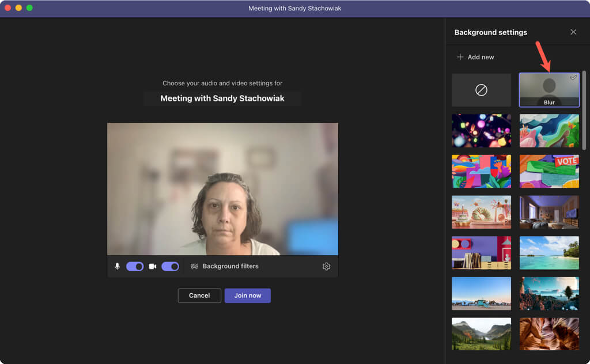Click Add new background option
Viewport: 590px width, 364px height.
(475, 57)
